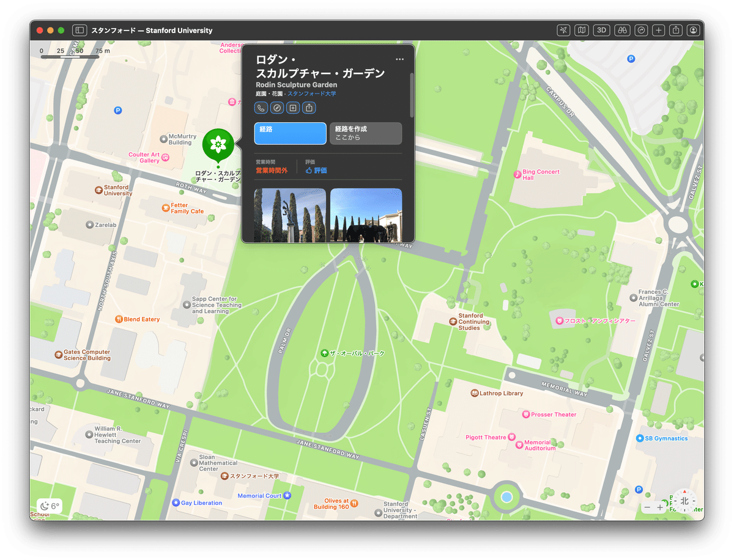Click the Stanford University - Department label
Screen dimensions: 734x560
point(401,510)
